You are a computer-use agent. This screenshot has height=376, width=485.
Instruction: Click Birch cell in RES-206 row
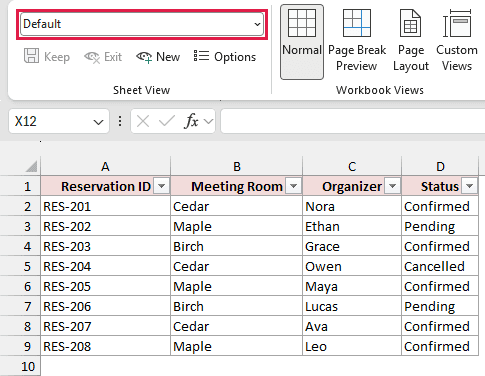point(236,306)
